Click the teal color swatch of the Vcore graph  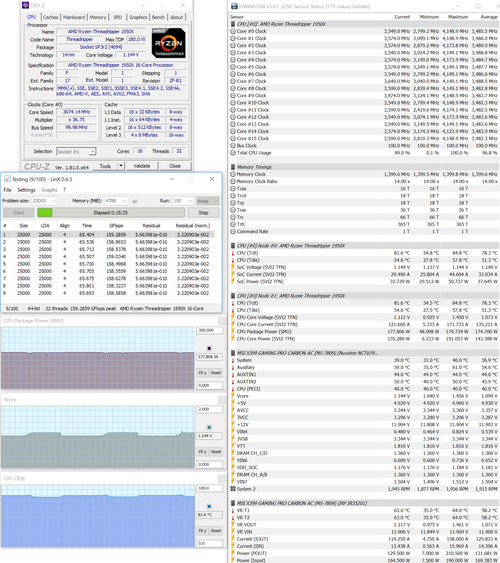coord(209,427)
